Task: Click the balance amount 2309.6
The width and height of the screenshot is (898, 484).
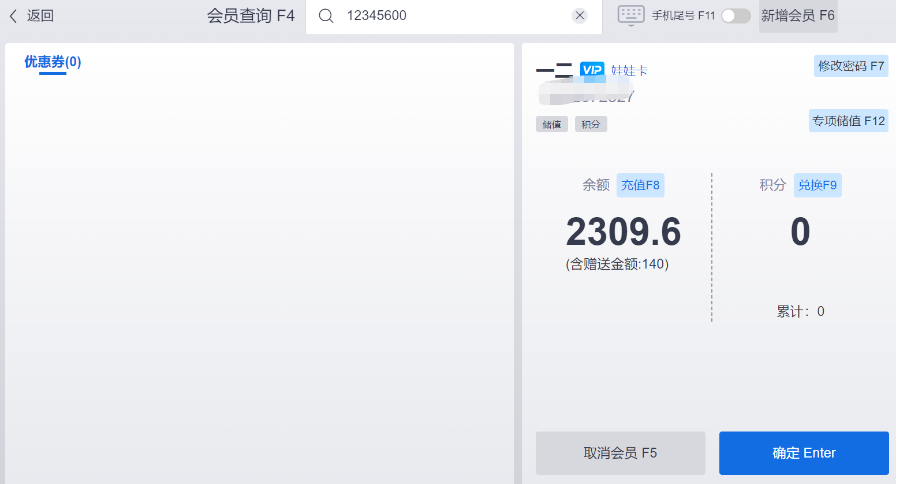Action: point(623,233)
